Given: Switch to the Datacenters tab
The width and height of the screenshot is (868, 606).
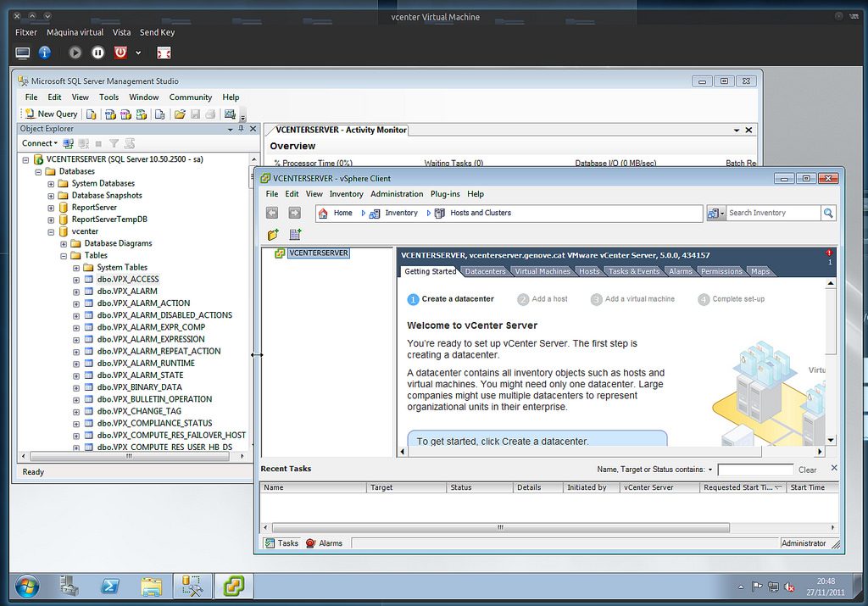Looking at the screenshot, I should coord(485,271).
